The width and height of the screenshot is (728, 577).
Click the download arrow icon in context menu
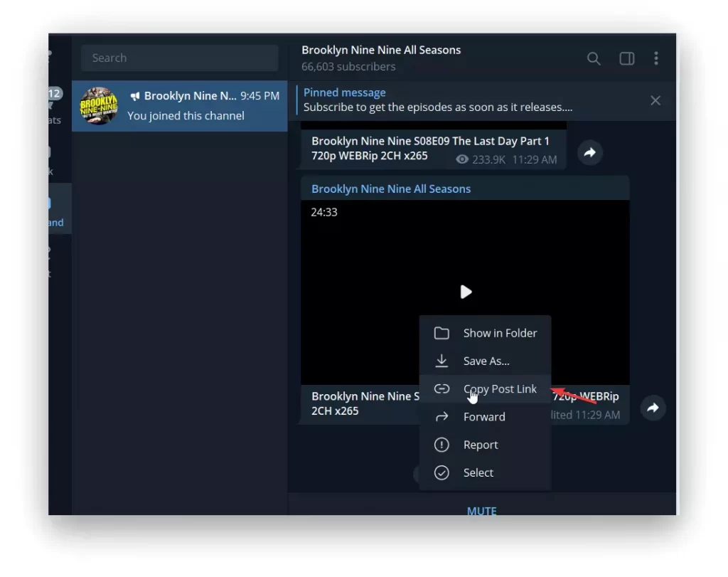click(441, 361)
